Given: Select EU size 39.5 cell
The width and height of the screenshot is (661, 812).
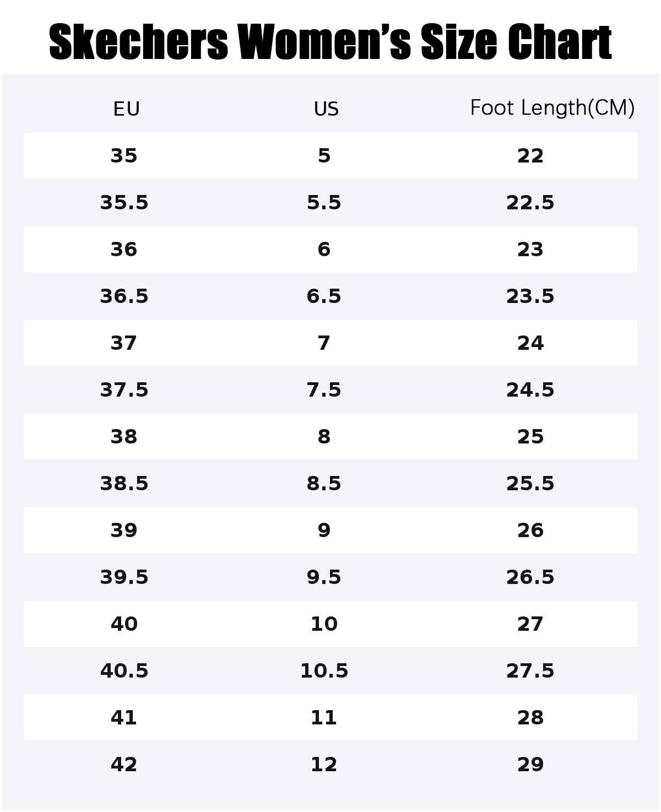Looking at the screenshot, I should pos(124,577).
